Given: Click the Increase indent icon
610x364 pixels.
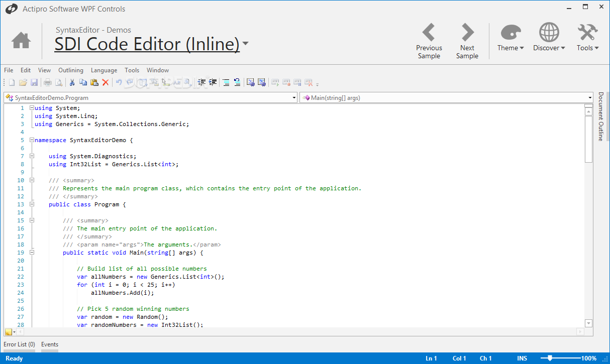Looking at the screenshot, I should point(213,82).
